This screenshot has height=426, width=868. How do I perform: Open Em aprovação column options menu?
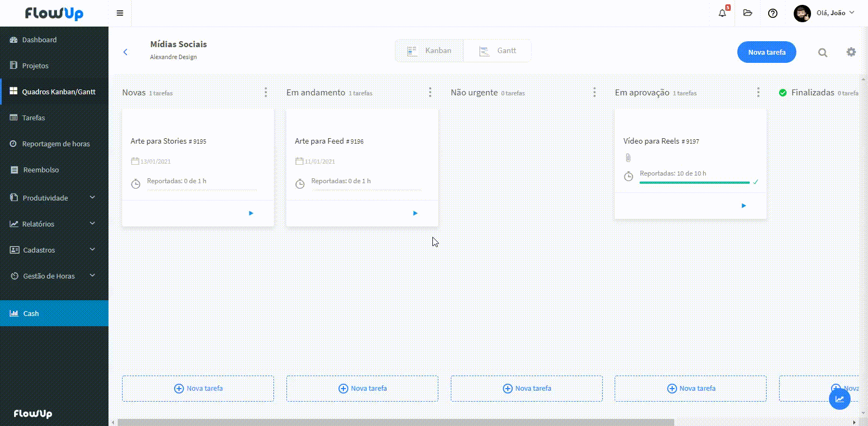click(758, 93)
